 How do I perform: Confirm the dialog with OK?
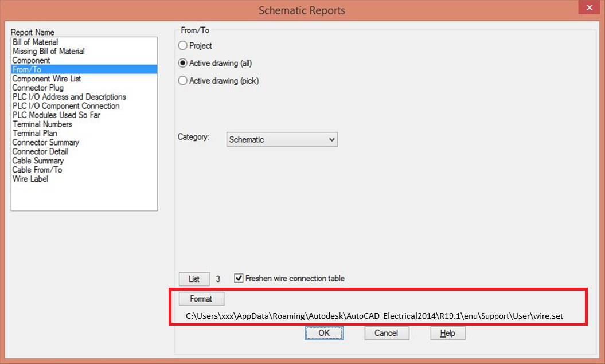324,333
